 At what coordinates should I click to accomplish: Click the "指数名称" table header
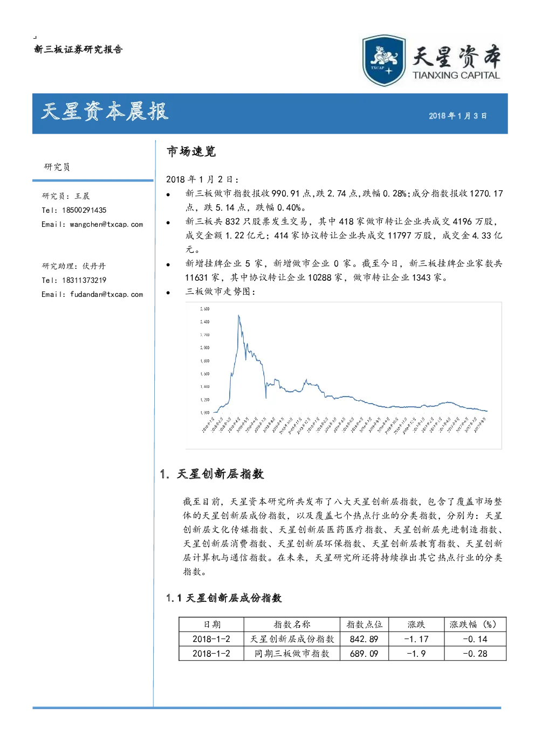tap(292, 625)
